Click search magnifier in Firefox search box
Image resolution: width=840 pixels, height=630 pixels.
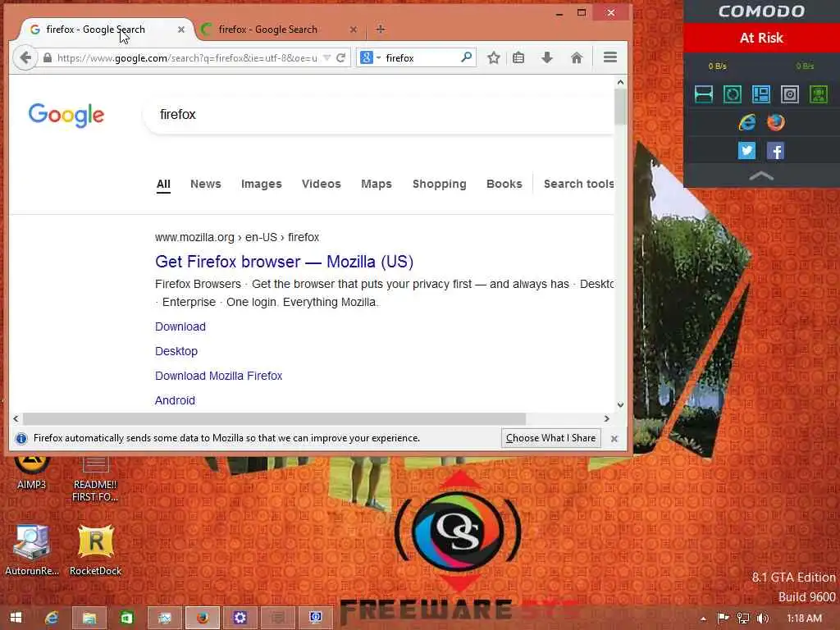pos(466,57)
